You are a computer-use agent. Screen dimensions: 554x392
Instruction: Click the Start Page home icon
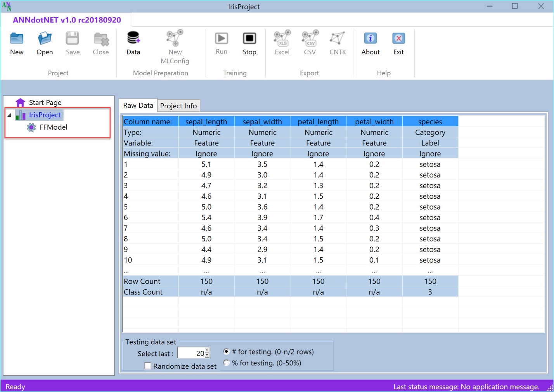(x=20, y=102)
